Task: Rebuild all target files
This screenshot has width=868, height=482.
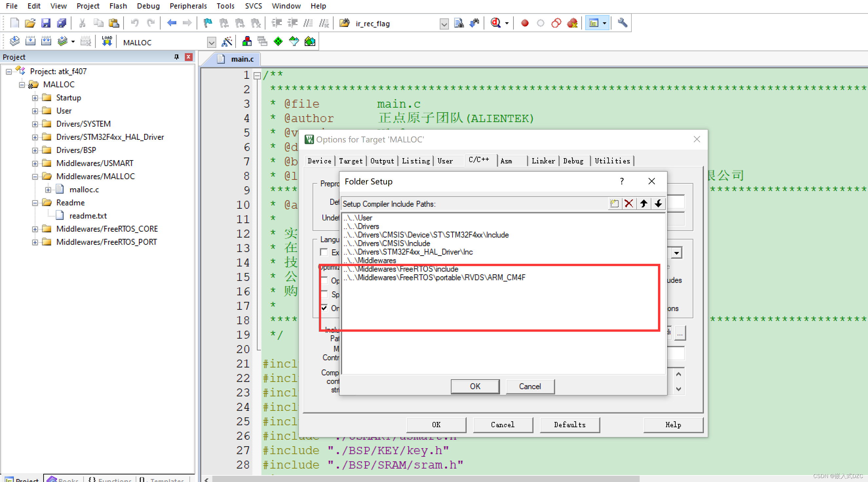Action: 46,41
